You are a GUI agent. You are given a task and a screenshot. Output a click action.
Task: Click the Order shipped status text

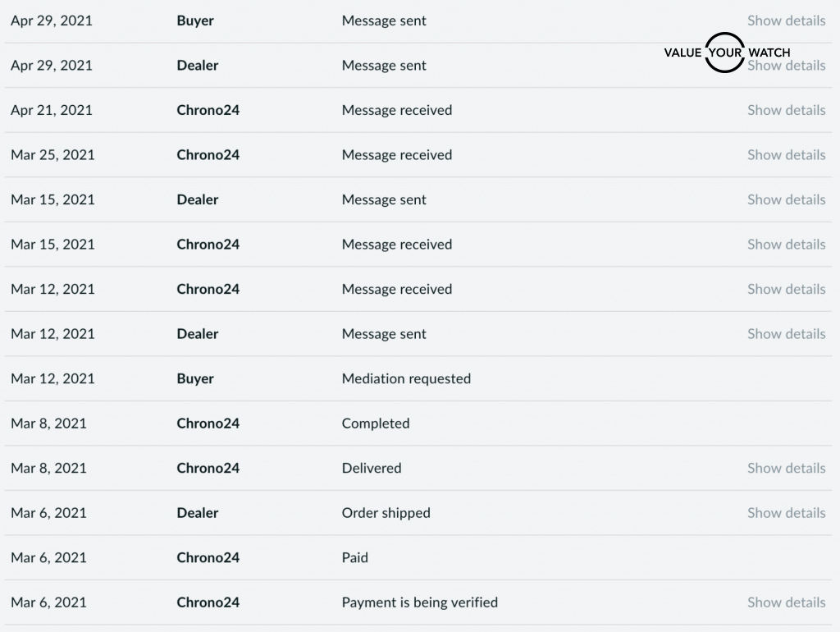pos(386,513)
